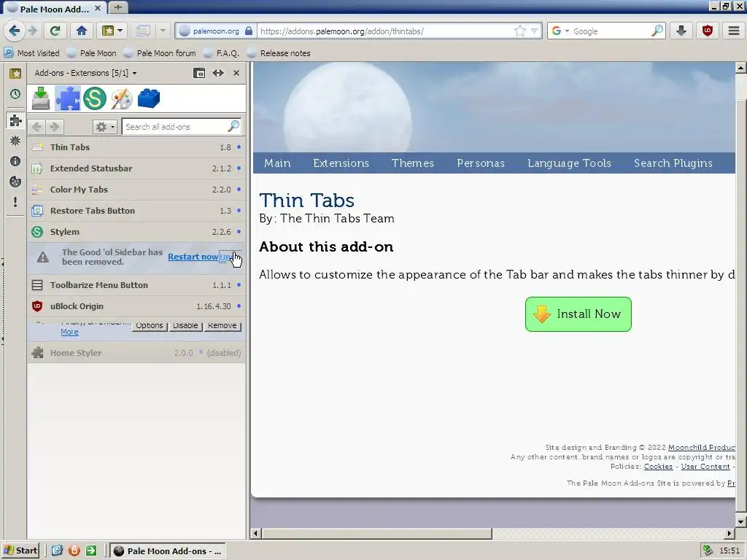Close the add-ons sidebar

click(x=236, y=73)
